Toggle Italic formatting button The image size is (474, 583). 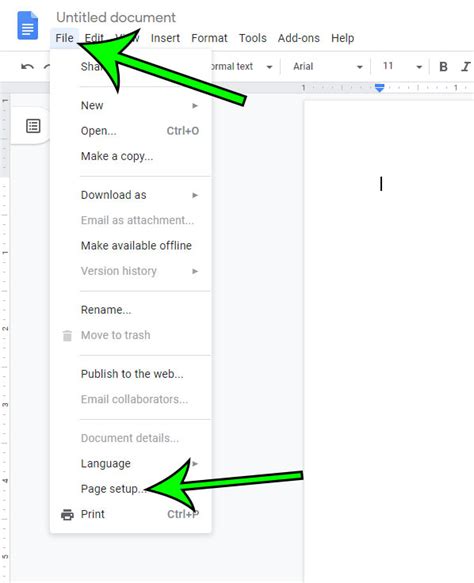click(x=465, y=67)
